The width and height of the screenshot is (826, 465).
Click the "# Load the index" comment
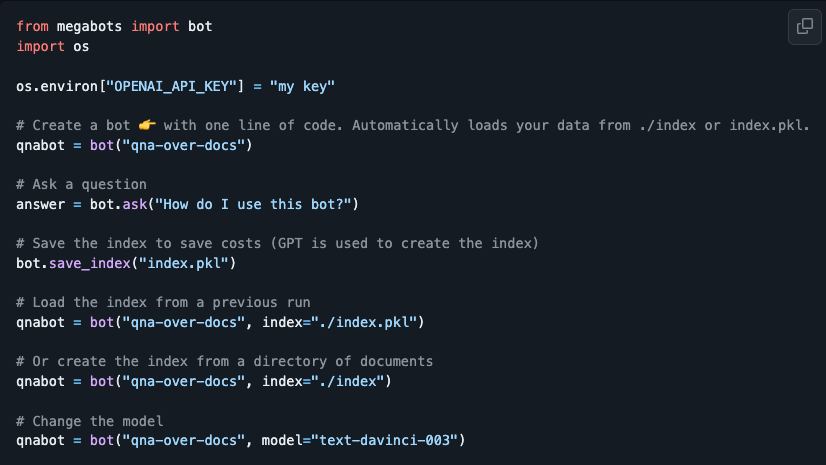pyautogui.click(x=163, y=302)
